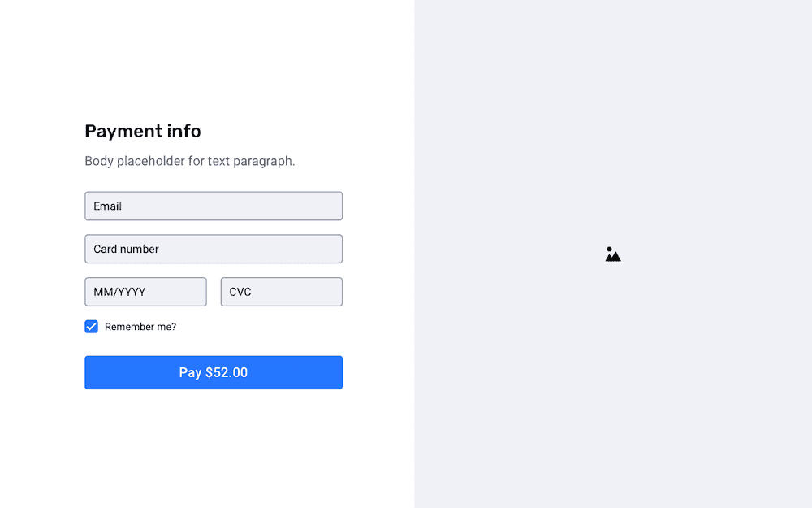Focus the CVC security code field
812x508 pixels.
282,292
